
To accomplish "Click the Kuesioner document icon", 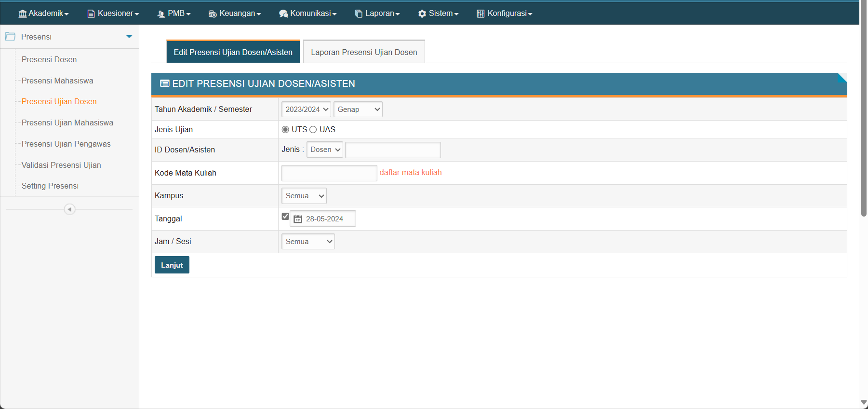I will coord(91,14).
